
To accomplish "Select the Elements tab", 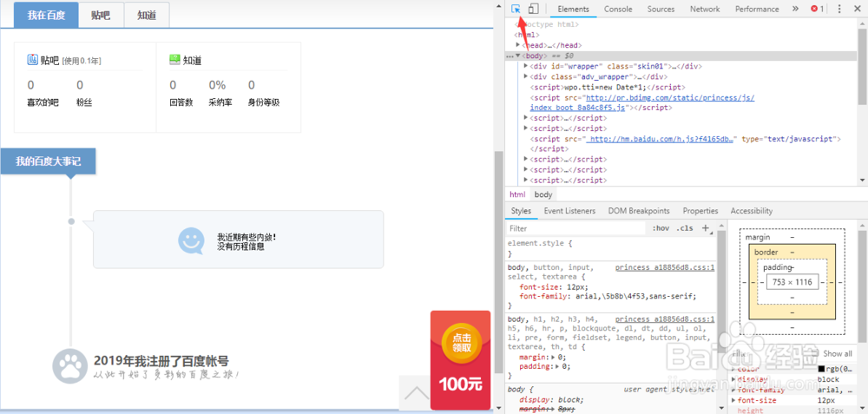I will [573, 9].
